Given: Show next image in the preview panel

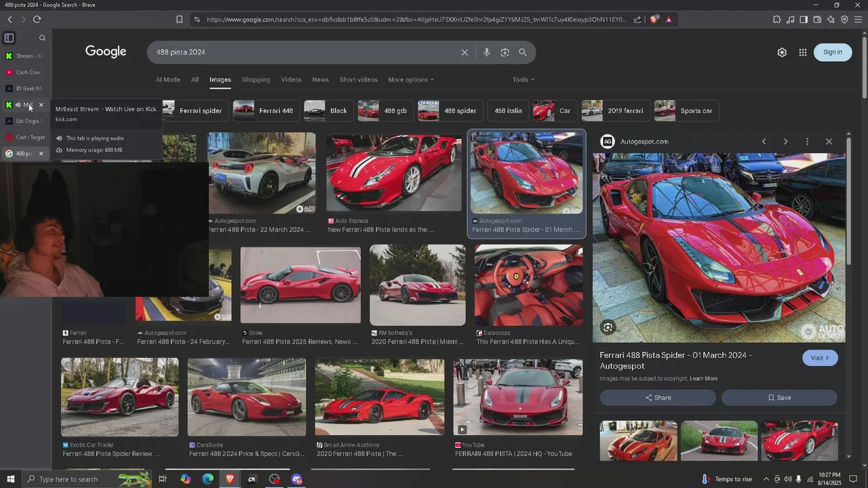Looking at the screenshot, I should click(785, 142).
